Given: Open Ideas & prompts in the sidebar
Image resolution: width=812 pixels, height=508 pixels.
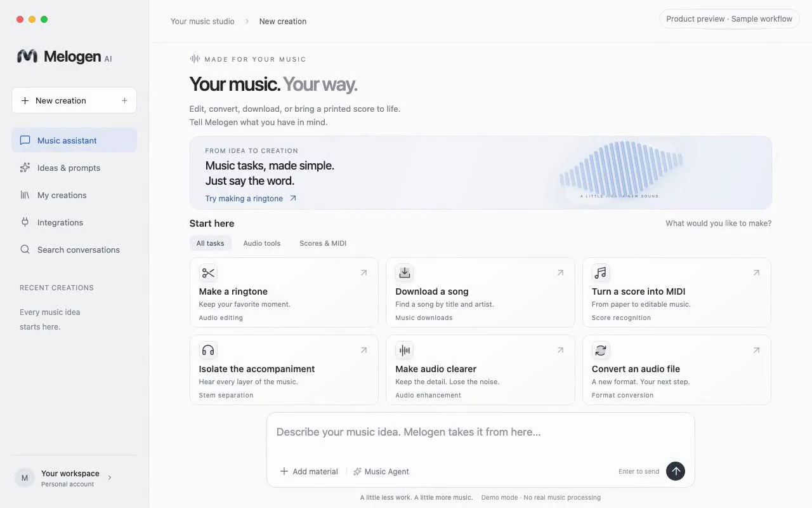Looking at the screenshot, I should [74, 168].
